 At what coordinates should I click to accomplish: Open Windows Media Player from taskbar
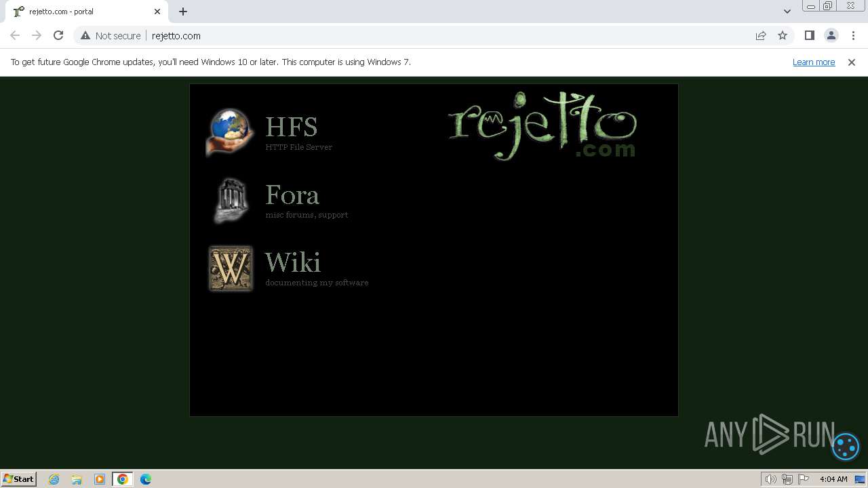(100, 479)
